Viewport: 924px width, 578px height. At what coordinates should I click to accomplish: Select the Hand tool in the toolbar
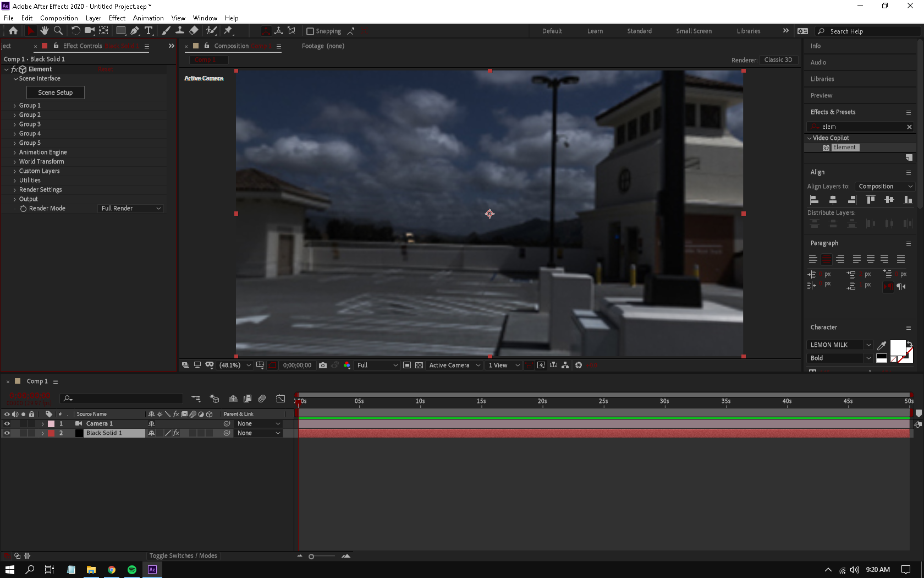(45, 31)
